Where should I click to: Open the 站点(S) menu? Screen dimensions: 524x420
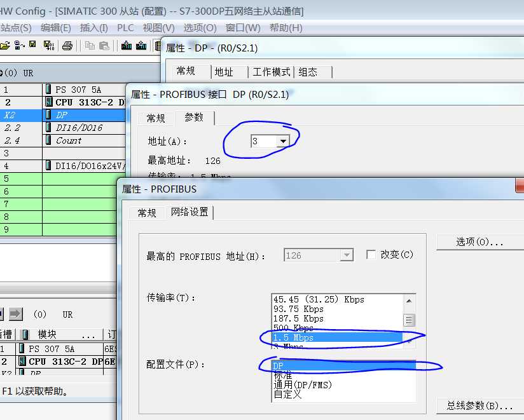tap(16, 28)
